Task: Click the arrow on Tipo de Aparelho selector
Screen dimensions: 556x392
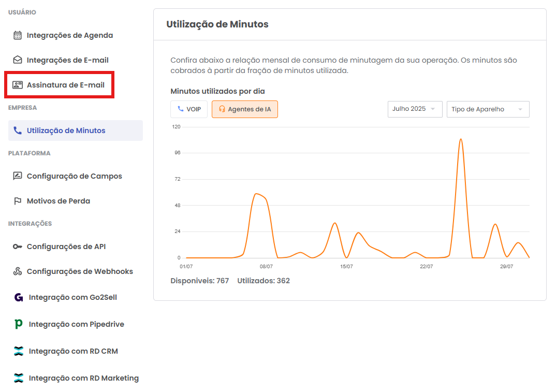Action: (x=520, y=109)
